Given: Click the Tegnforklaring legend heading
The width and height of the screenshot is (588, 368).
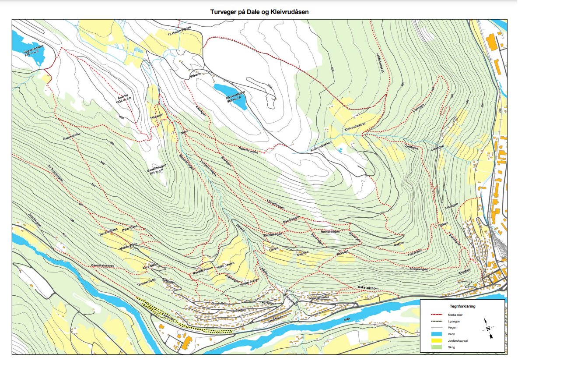Looking at the screenshot, I should pyautogui.click(x=462, y=306).
